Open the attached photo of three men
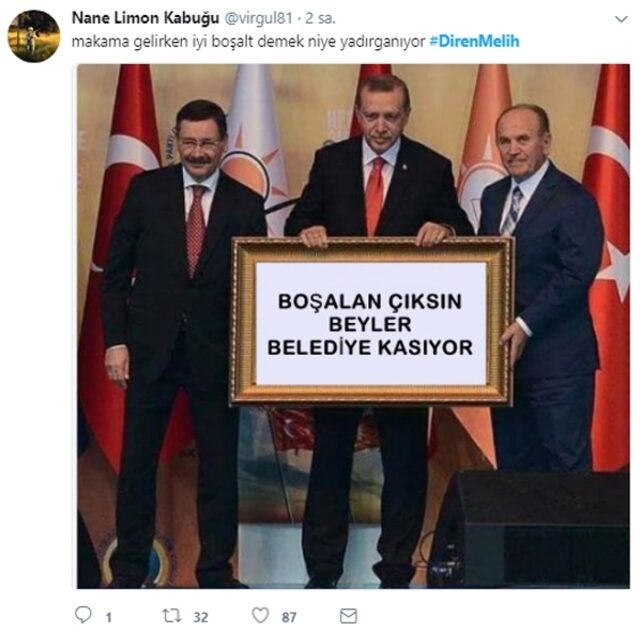 point(353,326)
